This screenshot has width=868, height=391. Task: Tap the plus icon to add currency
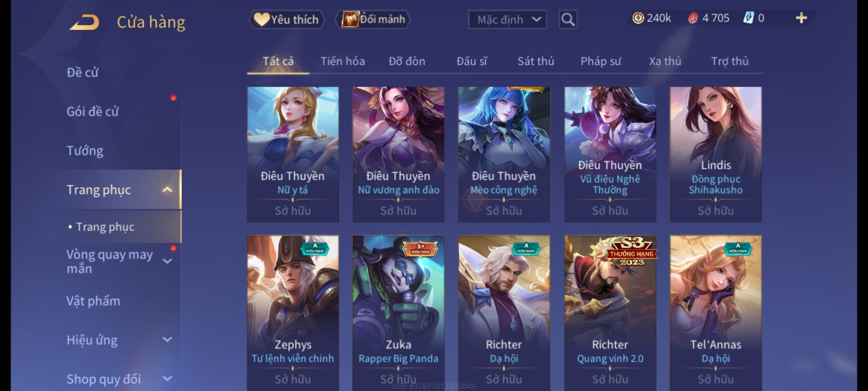click(x=801, y=18)
